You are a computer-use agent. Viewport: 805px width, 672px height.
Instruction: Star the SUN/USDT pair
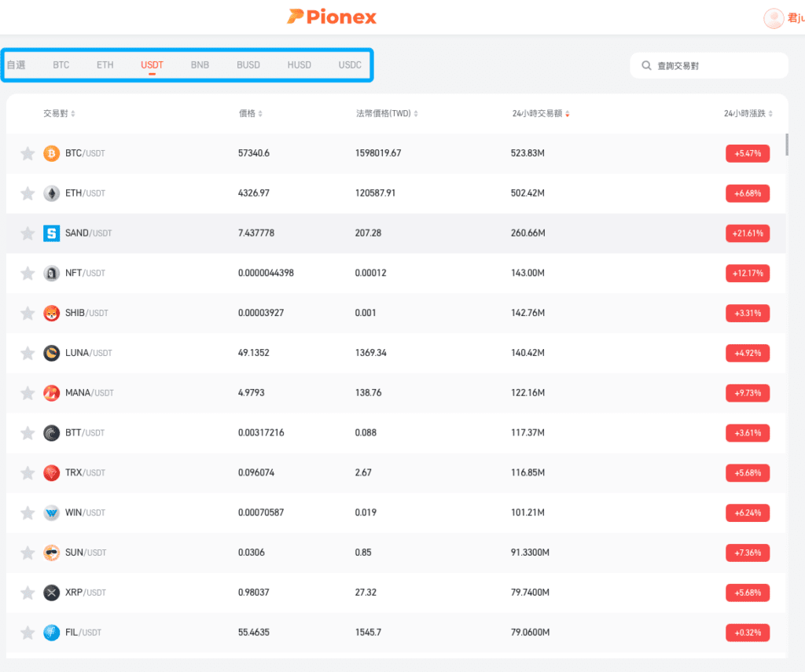click(28, 553)
